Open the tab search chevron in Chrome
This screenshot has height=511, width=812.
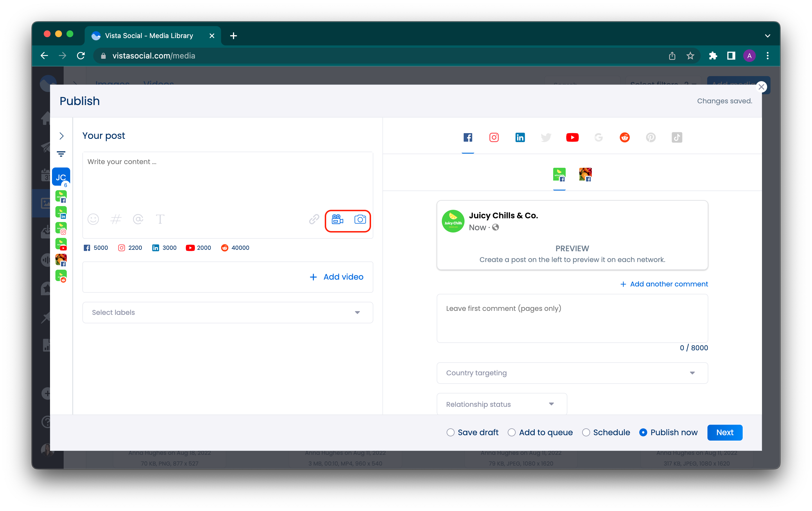click(x=767, y=36)
